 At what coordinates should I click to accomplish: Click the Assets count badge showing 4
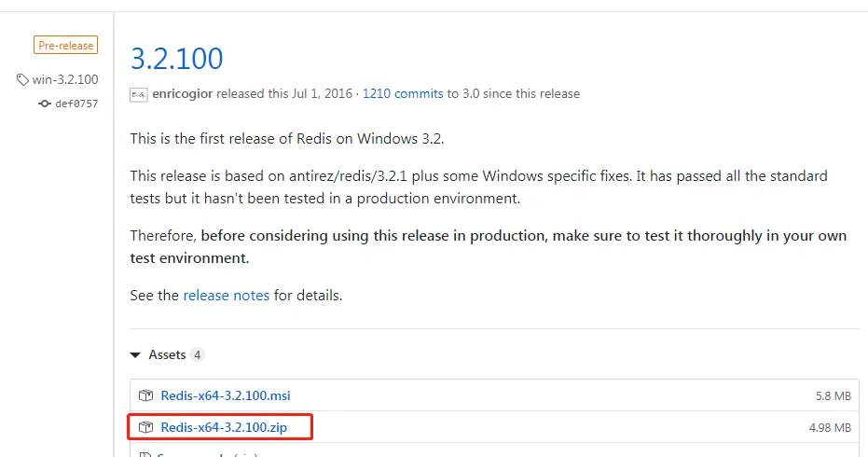(x=197, y=354)
